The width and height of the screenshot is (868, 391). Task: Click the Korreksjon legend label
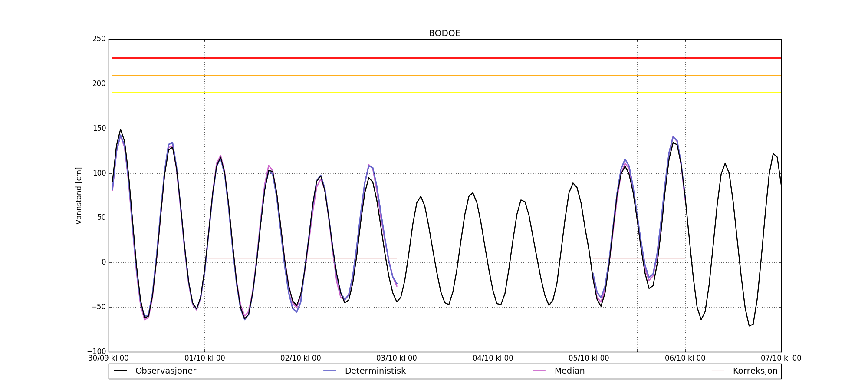(755, 371)
